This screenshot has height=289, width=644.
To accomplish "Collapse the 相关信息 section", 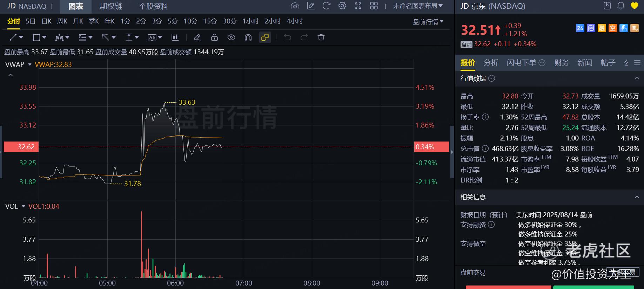I will point(637,197).
